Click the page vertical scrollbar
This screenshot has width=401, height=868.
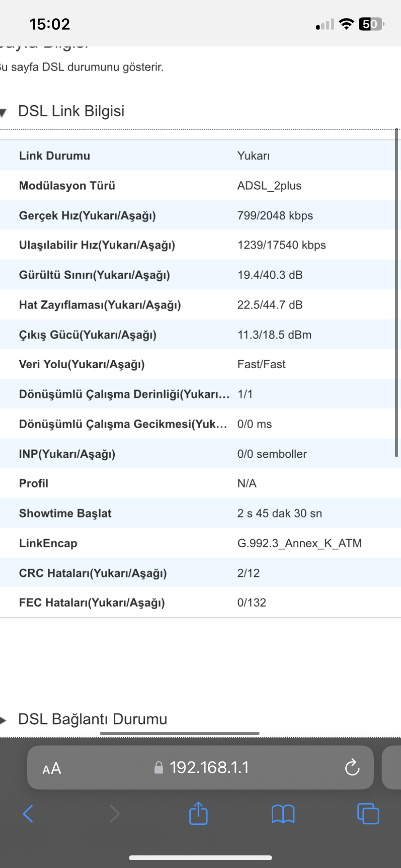pyautogui.click(x=397, y=293)
